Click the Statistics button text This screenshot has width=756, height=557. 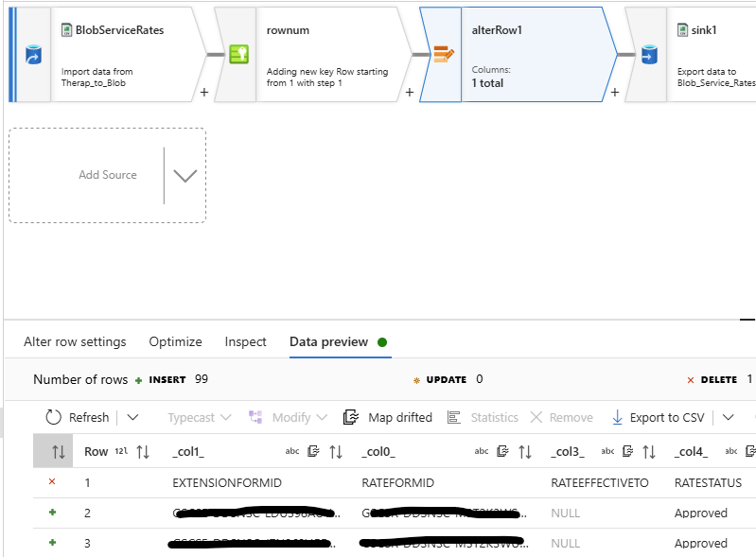coord(494,417)
